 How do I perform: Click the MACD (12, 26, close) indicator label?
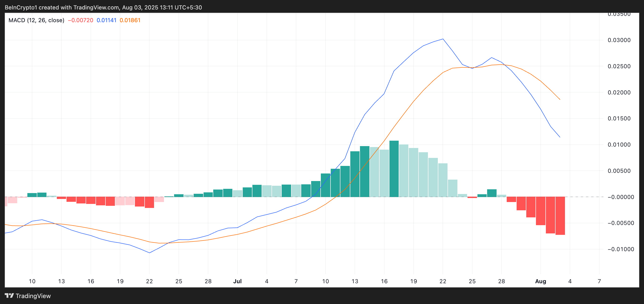click(x=36, y=20)
